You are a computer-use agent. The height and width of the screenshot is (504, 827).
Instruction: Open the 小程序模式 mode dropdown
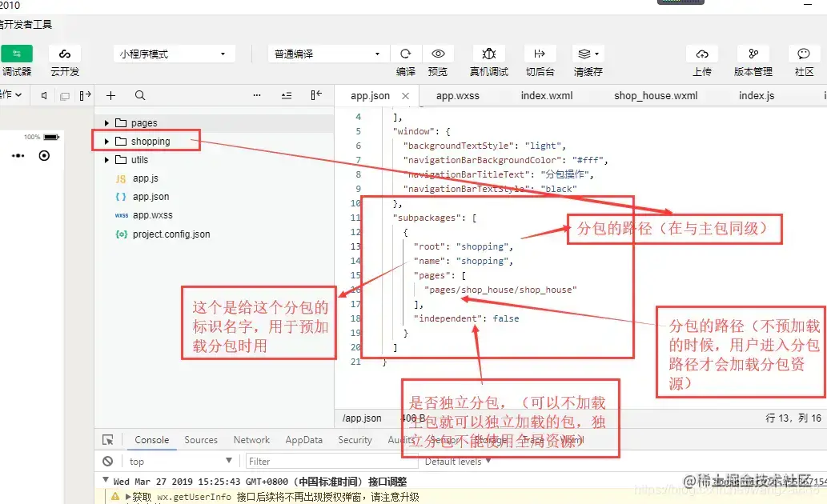point(174,54)
